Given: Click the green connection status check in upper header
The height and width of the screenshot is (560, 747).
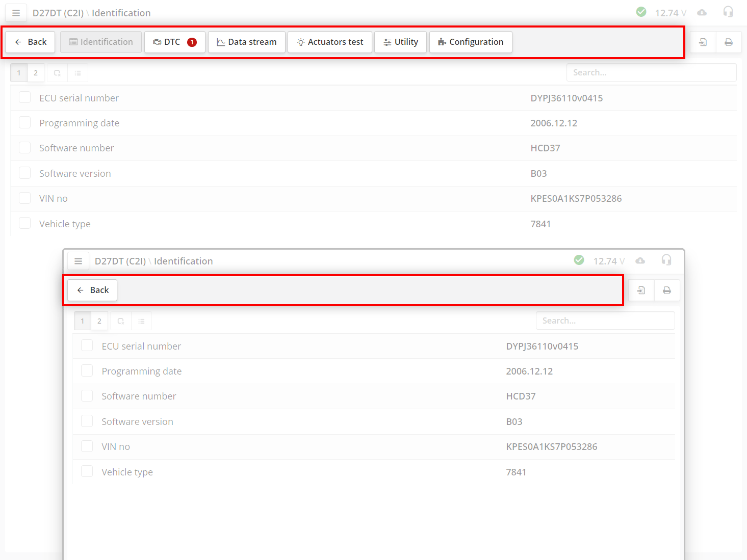Looking at the screenshot, I should tap(641, 12).
